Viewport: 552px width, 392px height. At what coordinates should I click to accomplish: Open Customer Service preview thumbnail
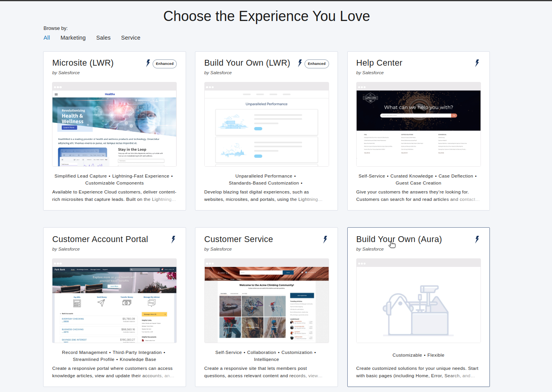click(x=266, y=301)
